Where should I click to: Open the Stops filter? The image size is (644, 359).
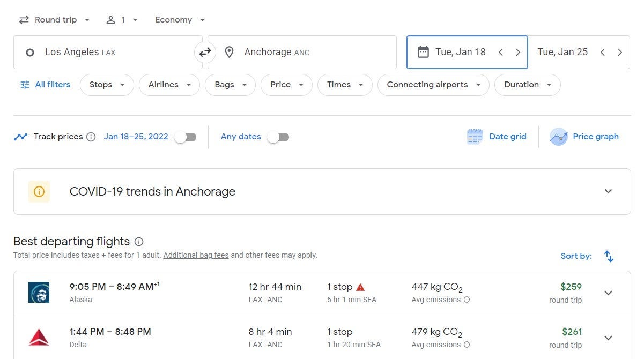pos(107,85)
